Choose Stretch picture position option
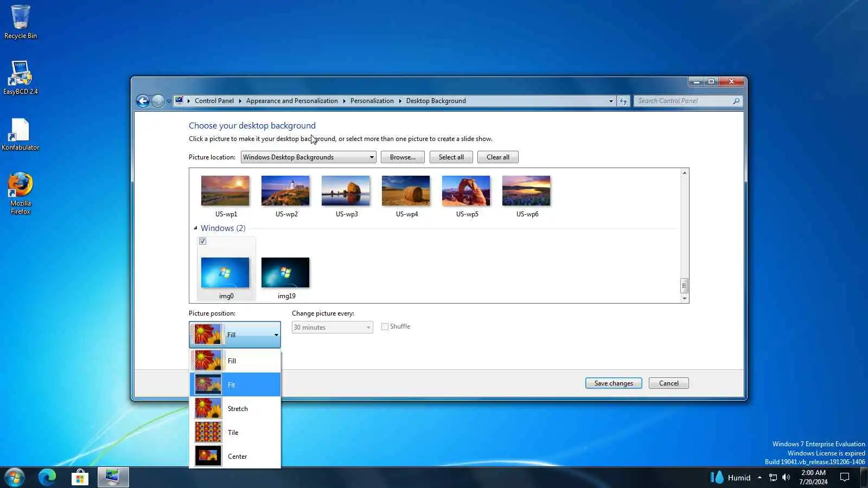The width and height of the screenshot is (868, 488). pos(235,408)
